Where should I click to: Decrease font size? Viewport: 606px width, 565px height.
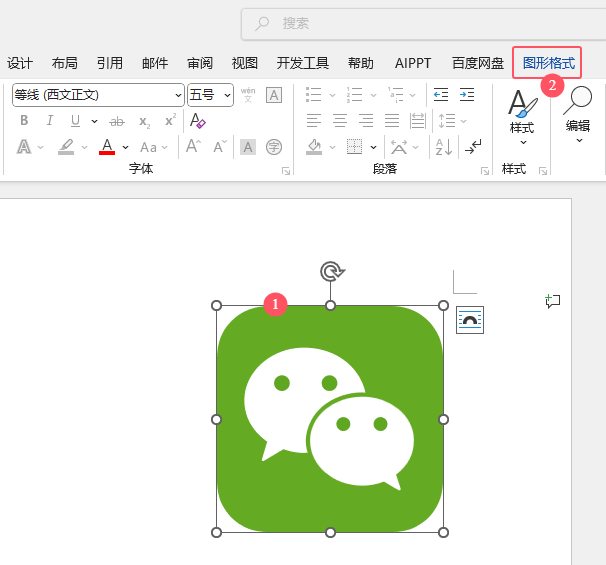[220, 146]
